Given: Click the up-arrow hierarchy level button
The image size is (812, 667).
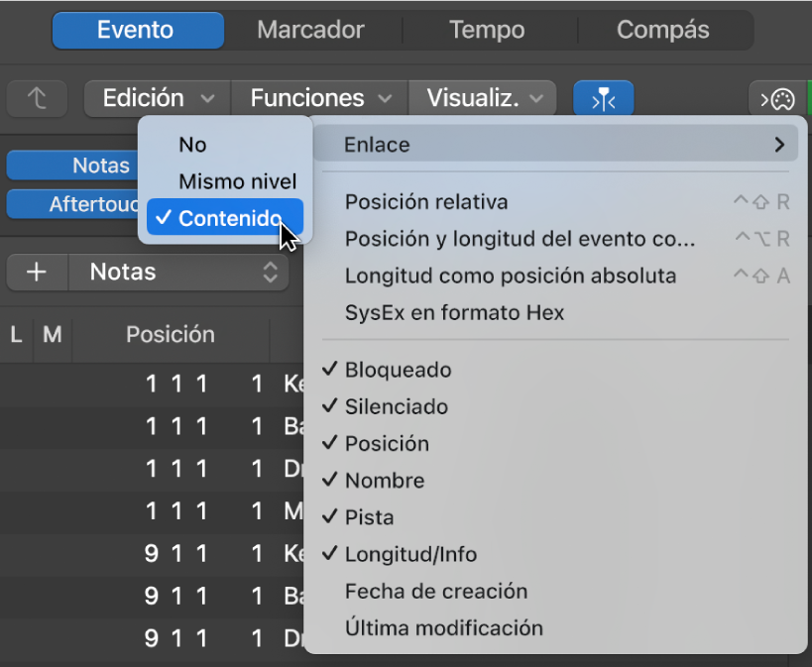Looking at the screenshot, I should click(x=38, y=98).
